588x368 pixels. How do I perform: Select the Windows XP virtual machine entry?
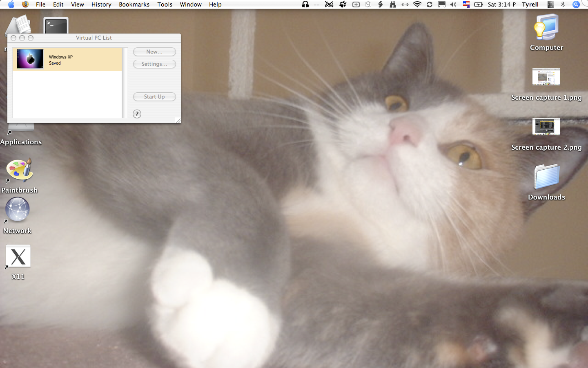(67, 59)
